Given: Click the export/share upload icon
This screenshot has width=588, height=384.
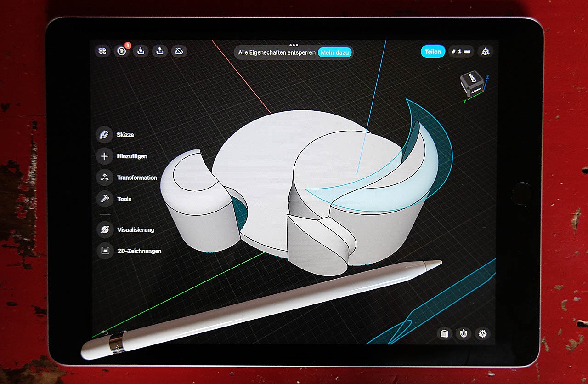Looking at the screenshot, I should coord(159,52).
